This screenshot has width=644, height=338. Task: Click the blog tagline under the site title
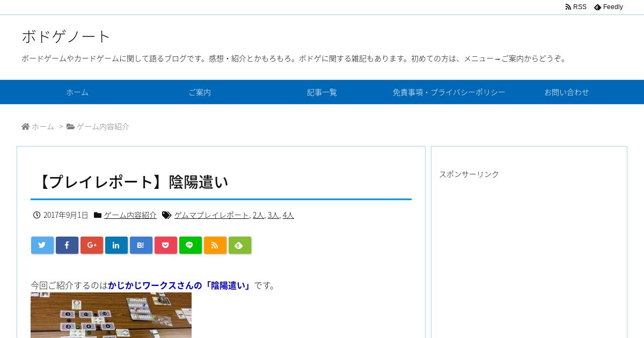click(x=295, y=58)
